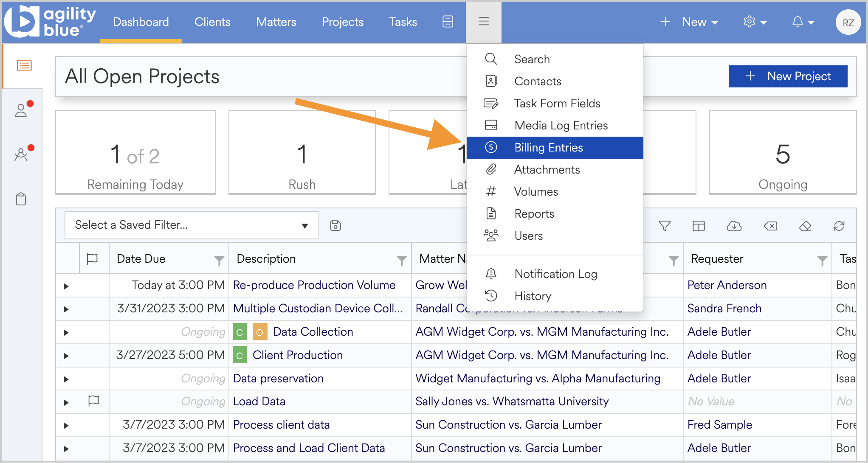Choose Billing Entries from the menu

coord(555,147)
